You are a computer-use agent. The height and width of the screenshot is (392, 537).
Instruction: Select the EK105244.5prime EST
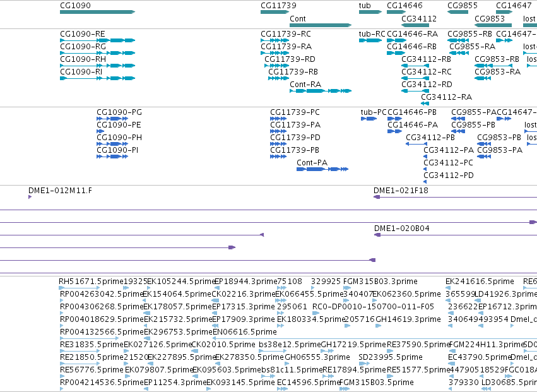(x=149, y=288)
